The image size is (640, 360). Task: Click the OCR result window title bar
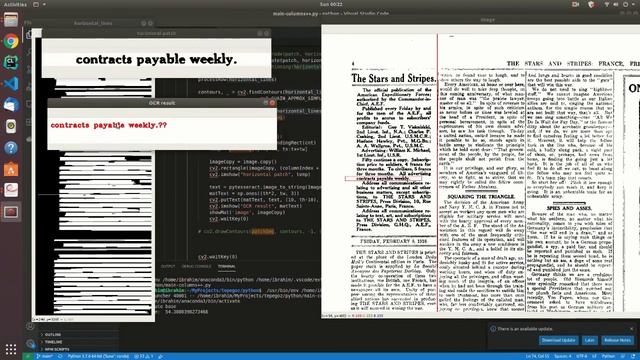tap(162, 103)
